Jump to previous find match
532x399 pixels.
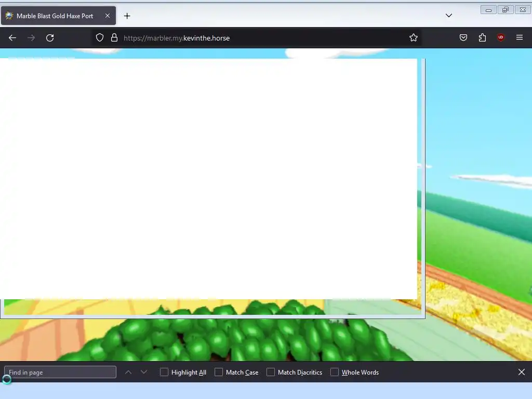point(128,372)
